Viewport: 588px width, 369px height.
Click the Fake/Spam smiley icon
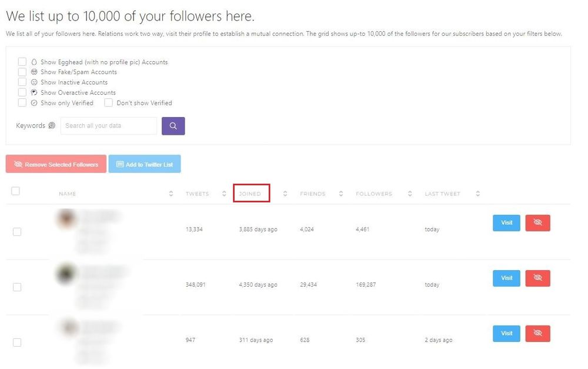pyautogui.click(x=34, y=72)
